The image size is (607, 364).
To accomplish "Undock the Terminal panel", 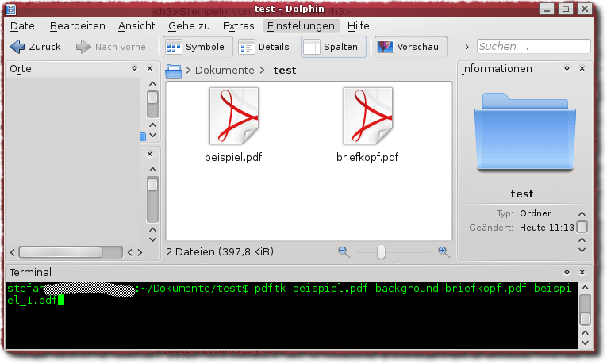I will point(567,273).
